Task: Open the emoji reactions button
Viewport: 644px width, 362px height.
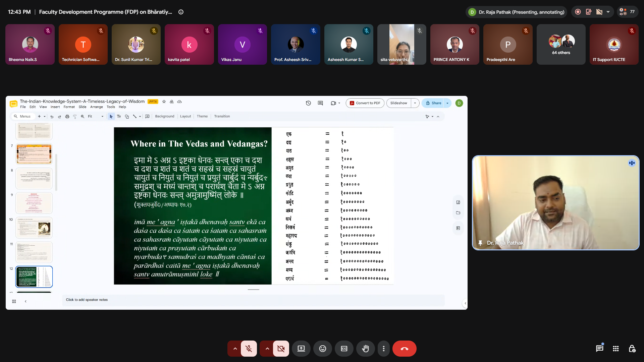Action: (322, 349)
